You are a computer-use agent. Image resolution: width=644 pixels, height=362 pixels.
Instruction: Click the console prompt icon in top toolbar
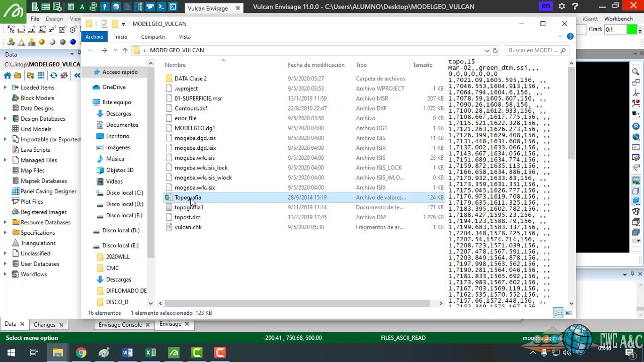click(x=161, y=7)
